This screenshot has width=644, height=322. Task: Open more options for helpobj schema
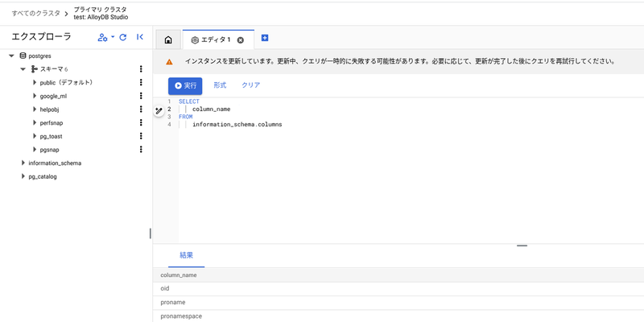click(141, 109)
